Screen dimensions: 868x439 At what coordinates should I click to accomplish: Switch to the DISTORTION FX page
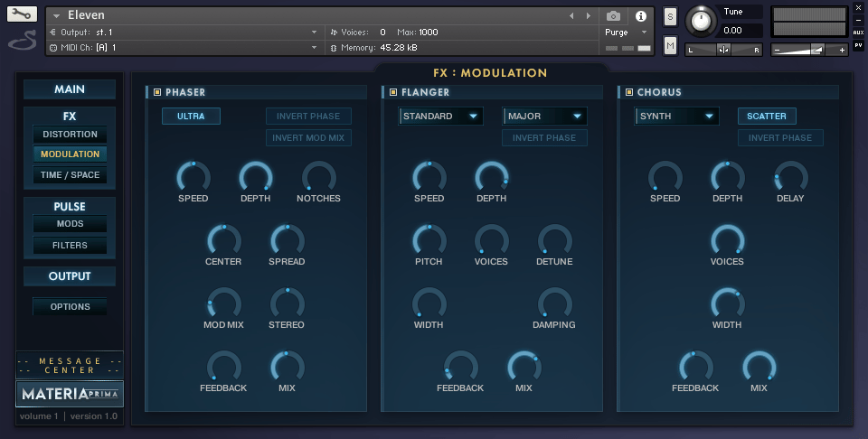(x=70, y=135)
